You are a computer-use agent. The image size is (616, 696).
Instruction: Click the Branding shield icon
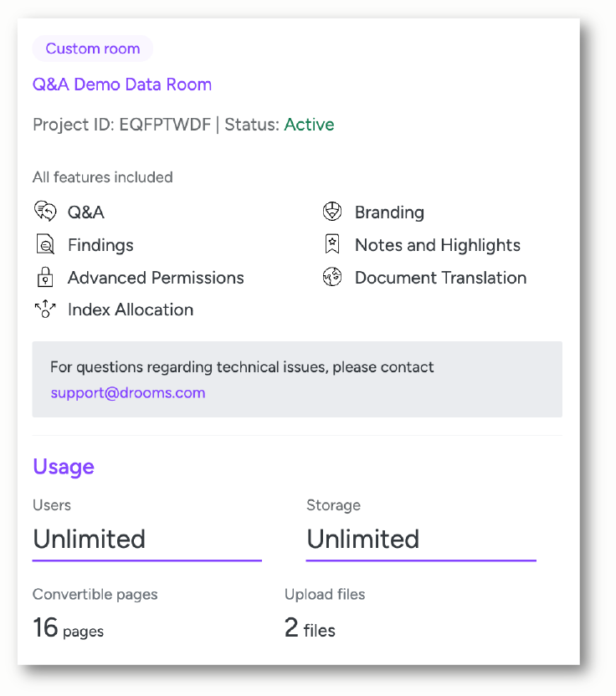tap(332, 212)
